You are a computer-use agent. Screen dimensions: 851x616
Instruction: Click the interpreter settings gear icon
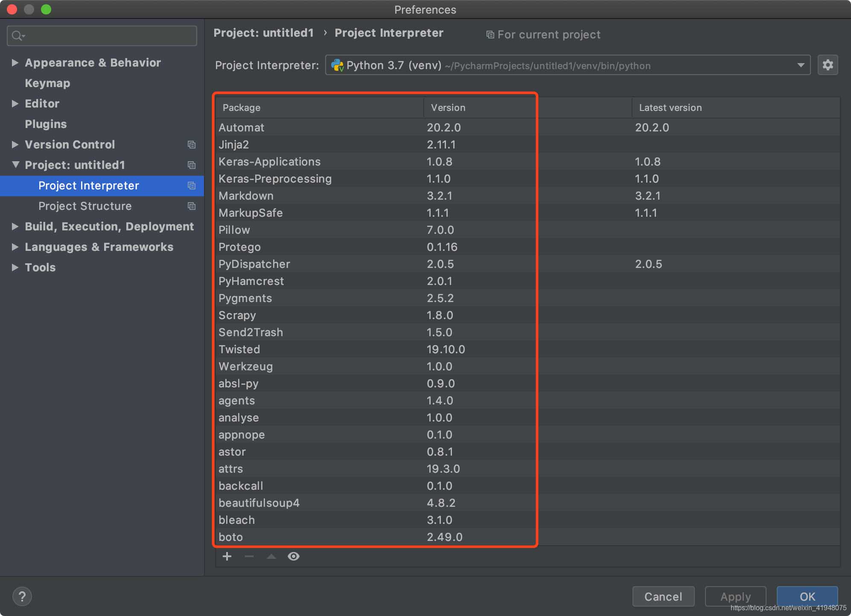tap(828, 65)
